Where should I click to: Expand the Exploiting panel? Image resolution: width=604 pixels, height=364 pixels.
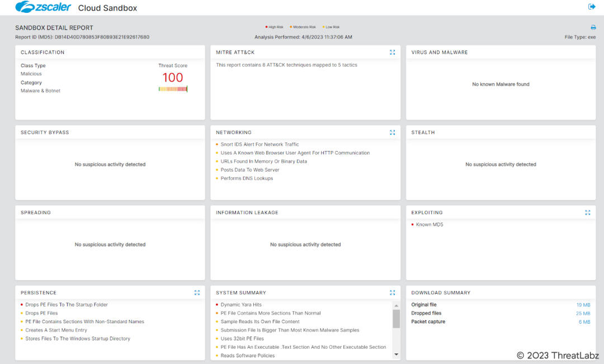(587, 212)
